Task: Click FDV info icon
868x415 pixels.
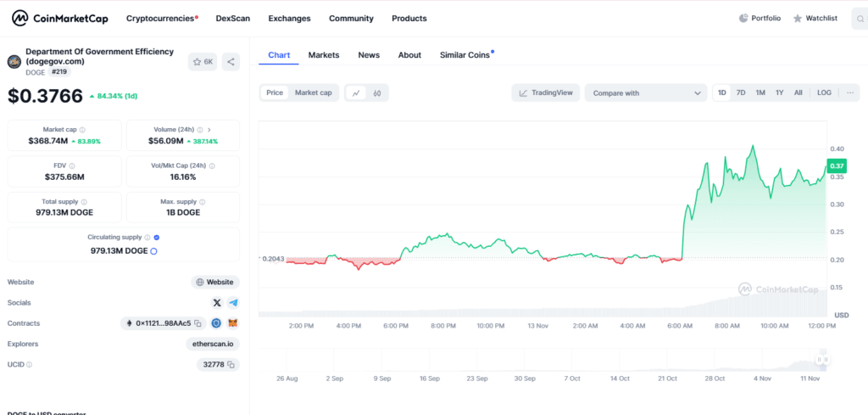Action: coord(72,165)
